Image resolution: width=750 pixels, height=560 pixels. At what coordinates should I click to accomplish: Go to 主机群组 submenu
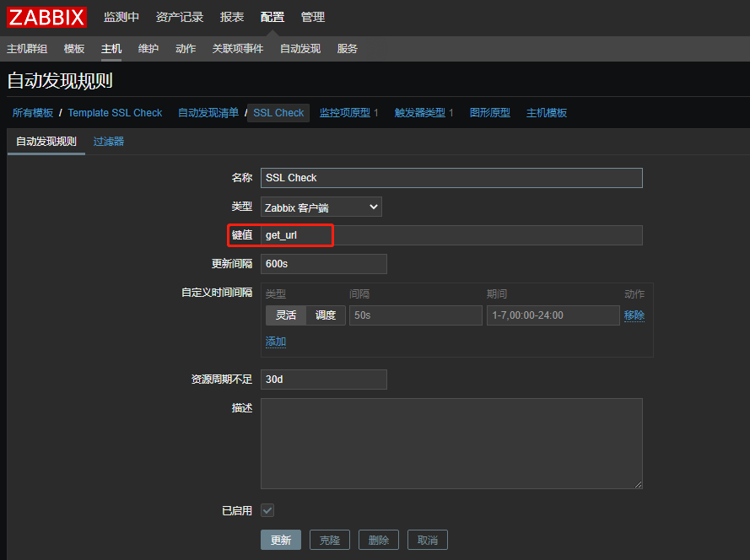click(x=27, y=49)
